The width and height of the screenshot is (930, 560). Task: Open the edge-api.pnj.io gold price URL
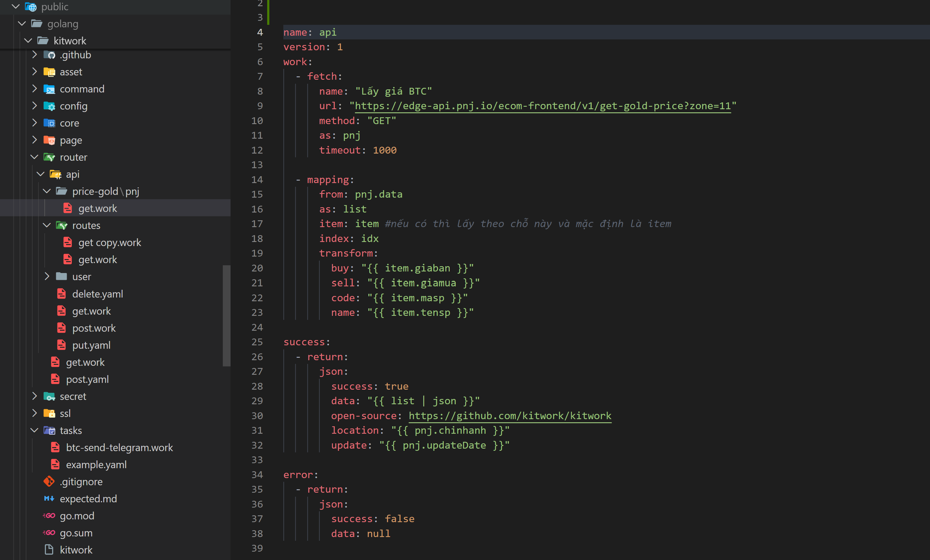point(543,106)
